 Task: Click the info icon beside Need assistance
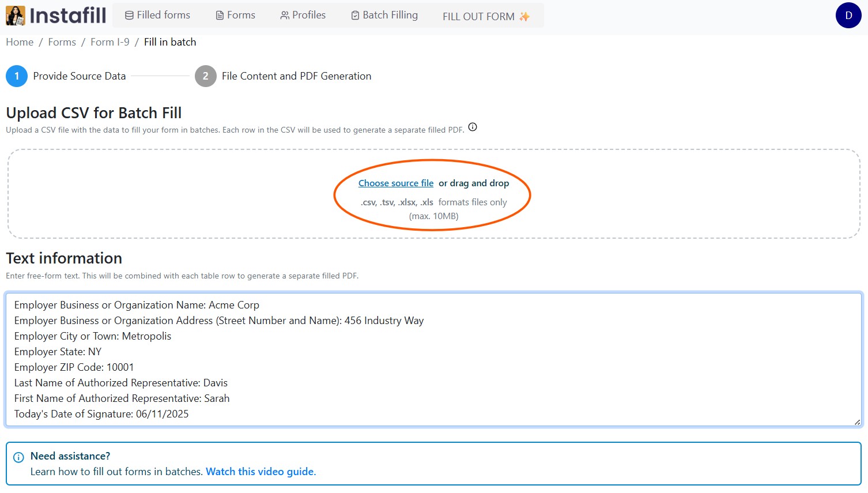[x=18, y=457]
